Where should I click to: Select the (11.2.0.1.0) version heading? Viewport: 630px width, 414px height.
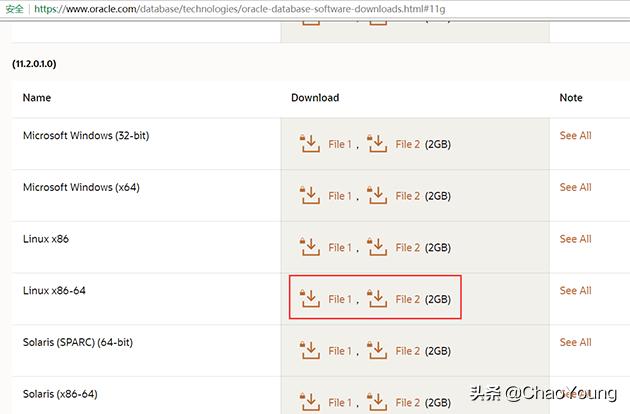(34, 64)
